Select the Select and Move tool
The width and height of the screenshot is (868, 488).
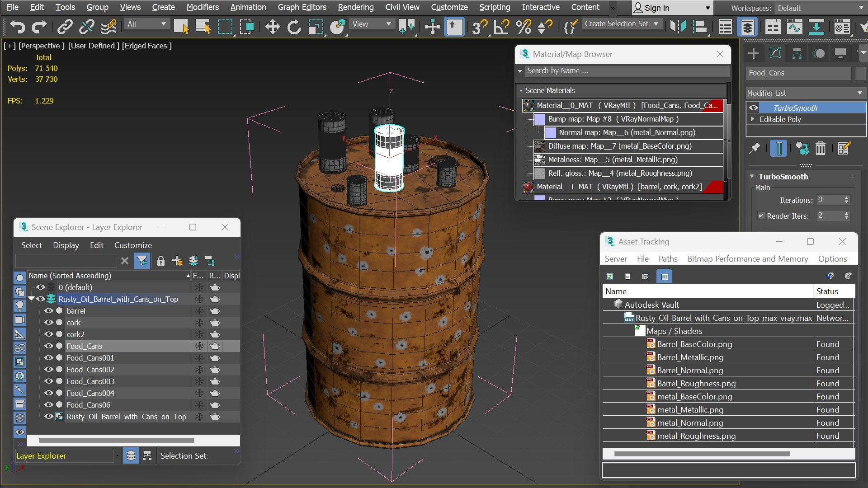pyautogui.click(x=272, y=27)
